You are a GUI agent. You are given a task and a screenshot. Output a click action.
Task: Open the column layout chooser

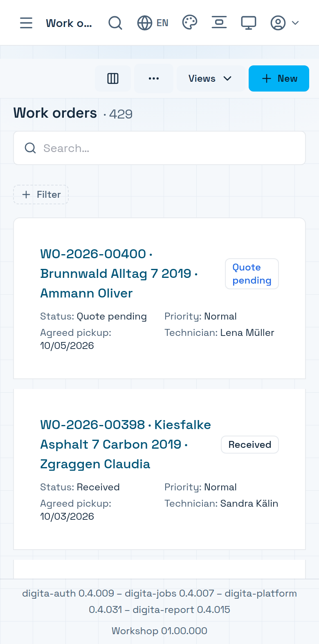[x=113, y=78]
